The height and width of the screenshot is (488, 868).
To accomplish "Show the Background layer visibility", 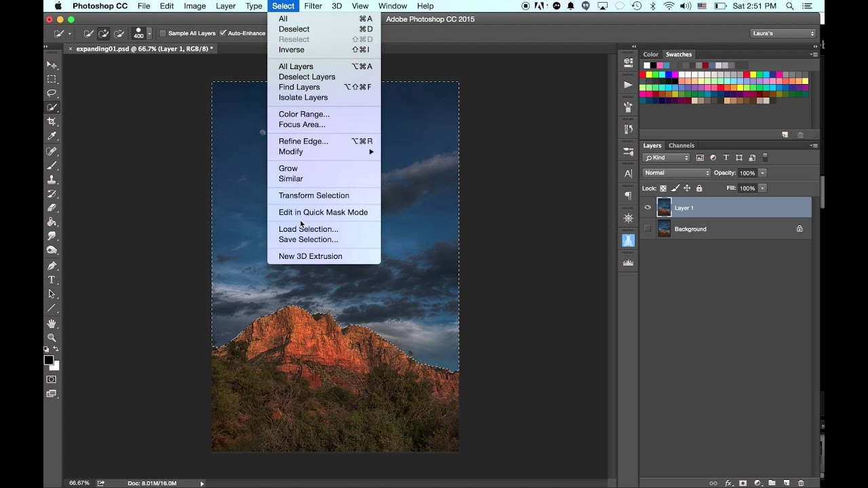I will tap(648, 229).
